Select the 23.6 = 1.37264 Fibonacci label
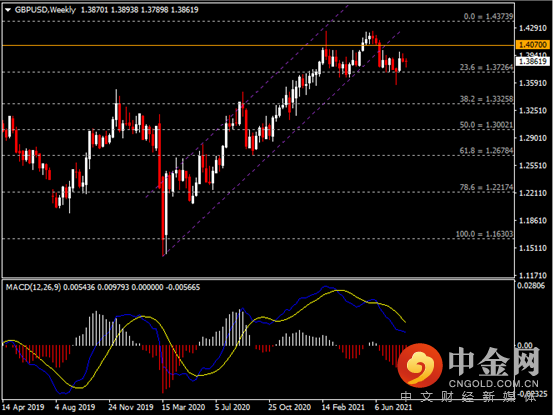The image size is (554, 415). coord(486,67)
